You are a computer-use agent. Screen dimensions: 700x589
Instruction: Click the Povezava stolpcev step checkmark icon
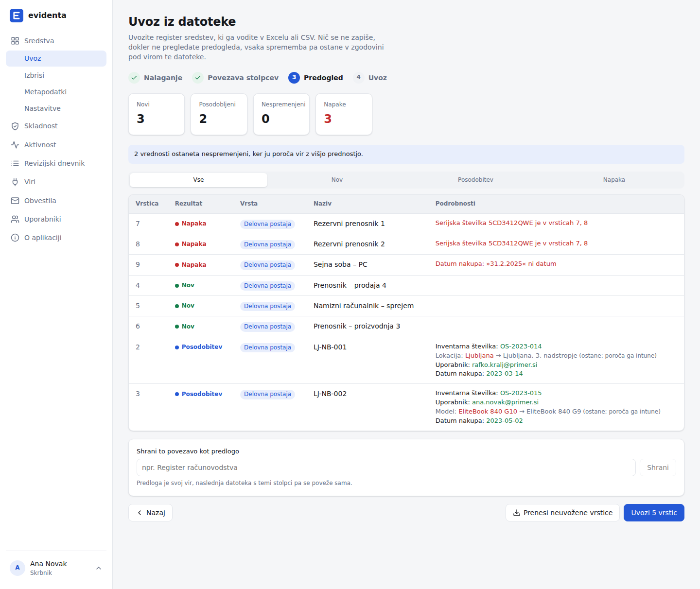pos(198,78)
